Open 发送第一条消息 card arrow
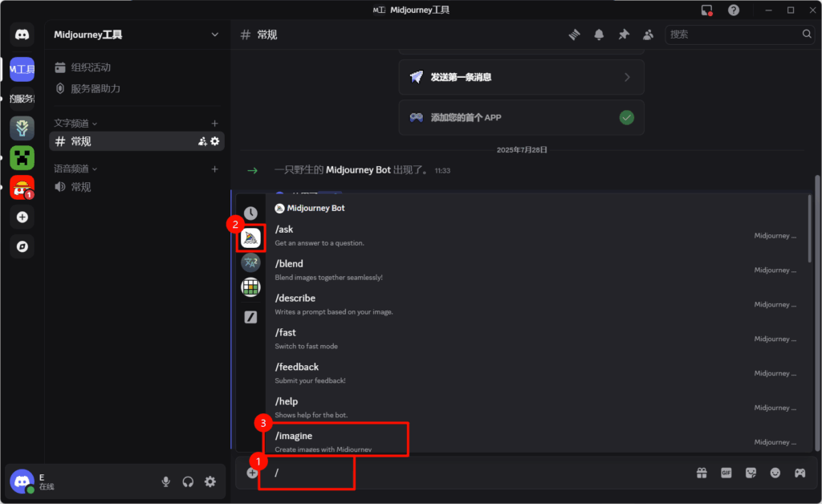822x504 pixels. 628,78
